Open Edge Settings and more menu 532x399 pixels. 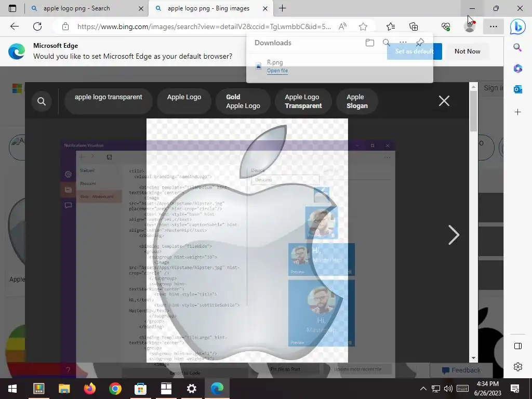[494, 26]
